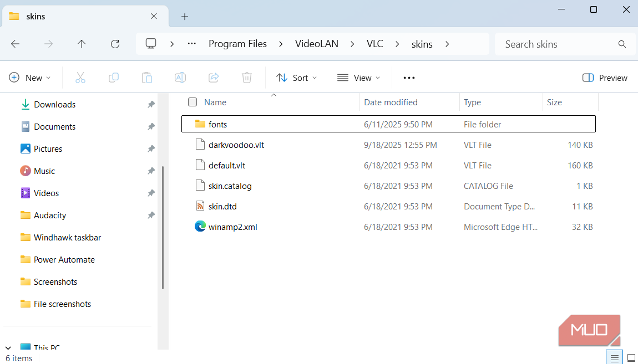Click the Paste clipboard icon
This screenshot has height=364, width=638.
pos(147,78)
